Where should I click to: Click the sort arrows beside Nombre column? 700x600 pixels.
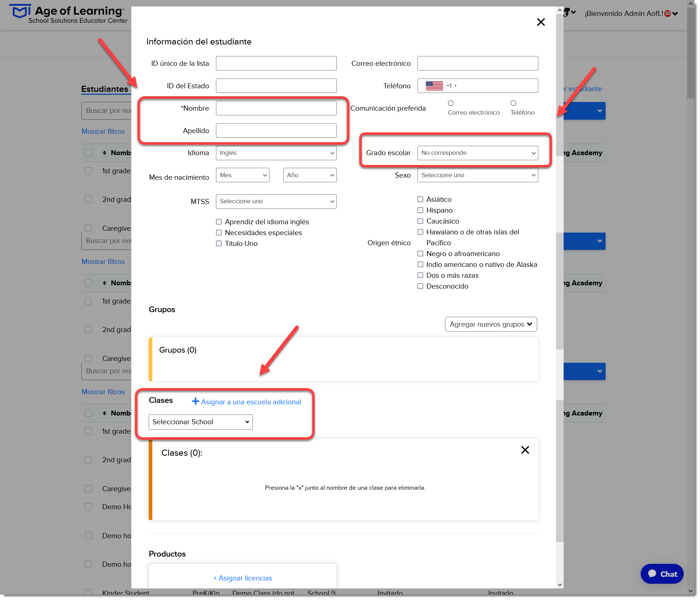click(105, 153)
